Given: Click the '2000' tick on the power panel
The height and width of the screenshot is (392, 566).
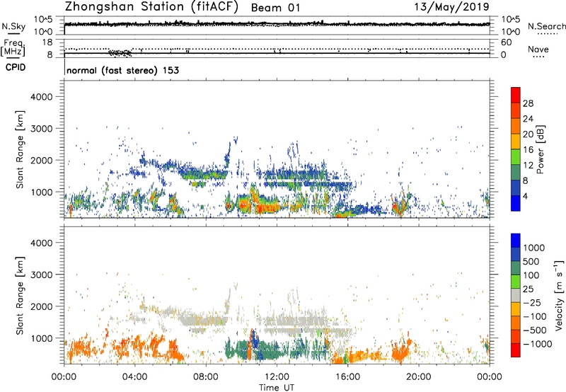Looking at the screenshot, I should click(42, 160).
